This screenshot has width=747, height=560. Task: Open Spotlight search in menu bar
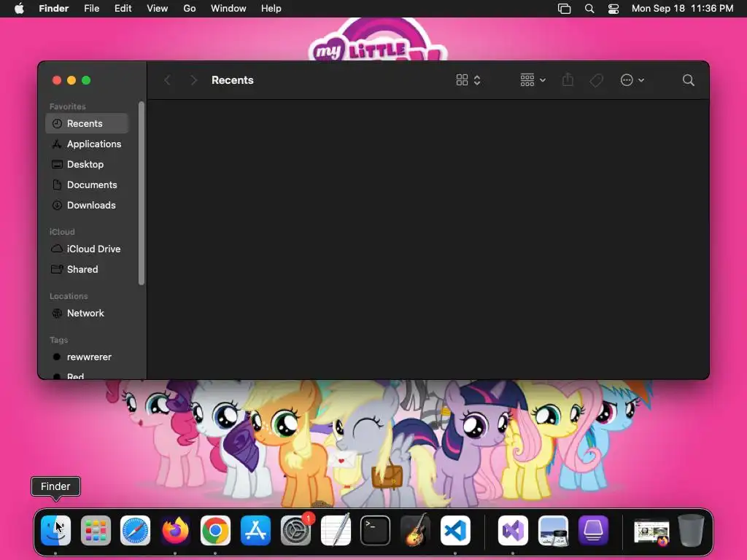[589, 9]
